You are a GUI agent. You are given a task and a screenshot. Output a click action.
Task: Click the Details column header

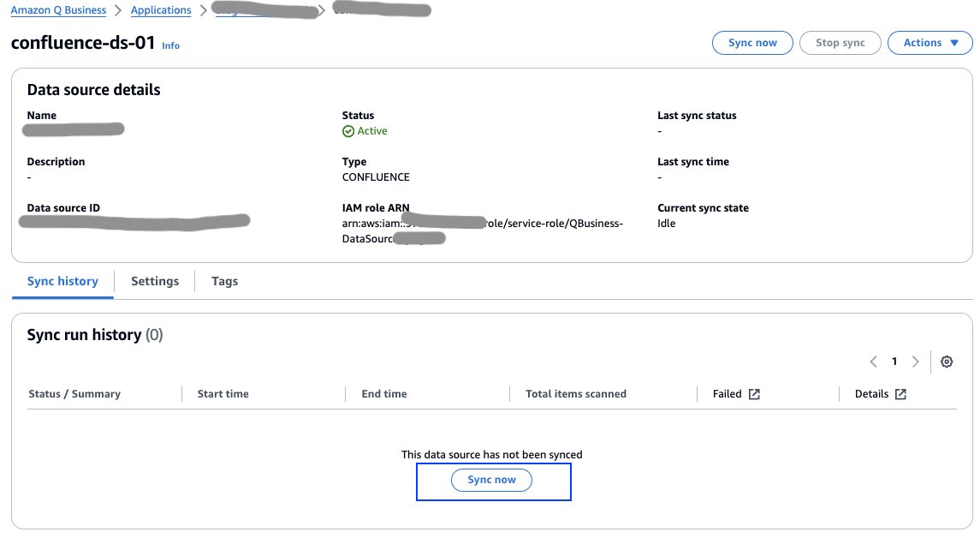click(872, 394)
